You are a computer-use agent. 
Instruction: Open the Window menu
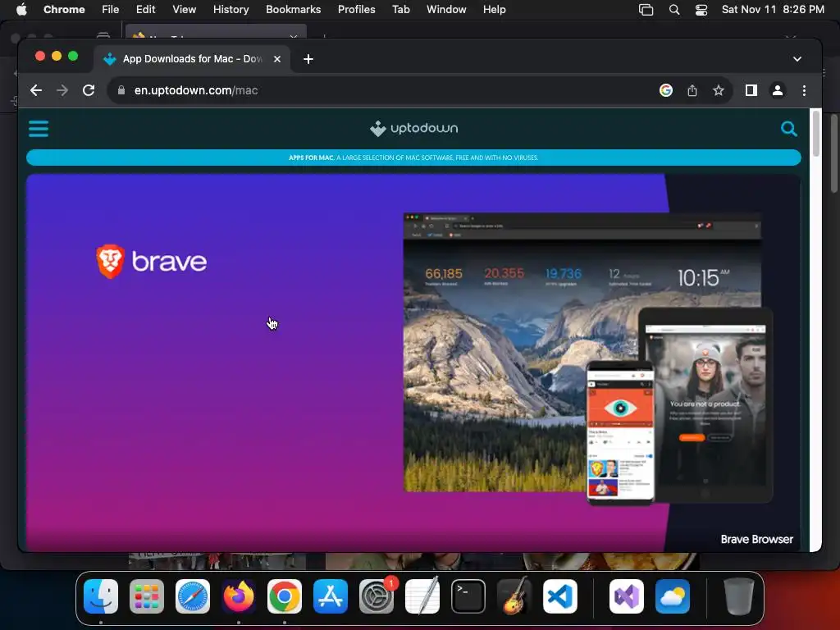pyautogui.click(x=446, y=10)
